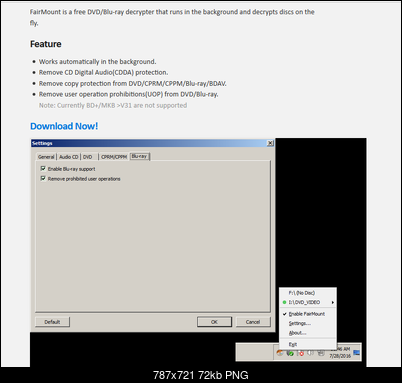Click the taskbar clock showing 7/28/2016
402x383 pixels.
340,352
